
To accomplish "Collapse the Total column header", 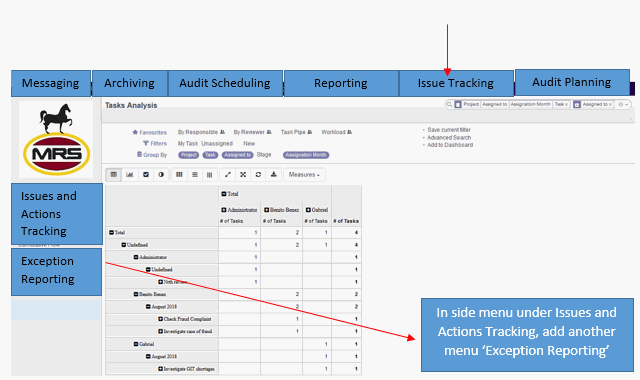I will tap(224, 194).
